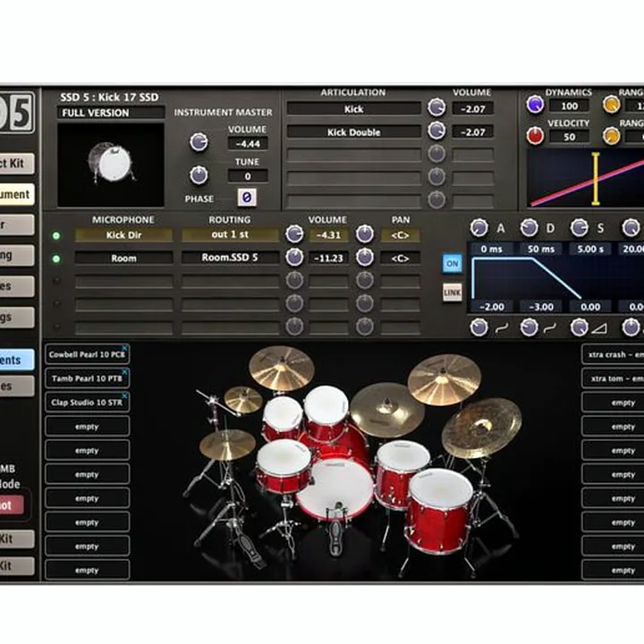The image size is (644, 644).
Task: Open the highlighted 'ument' sidebar tab
Action: tap(16, 194)
